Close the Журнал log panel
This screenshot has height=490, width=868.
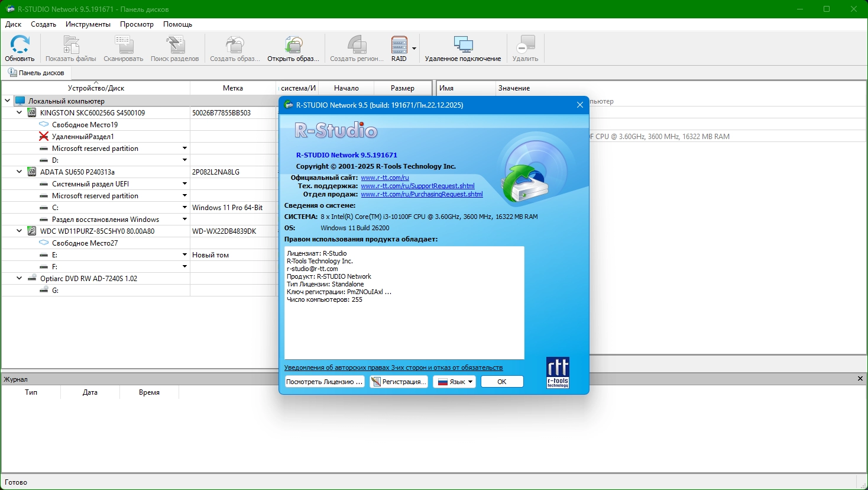[x=860, y=379]
